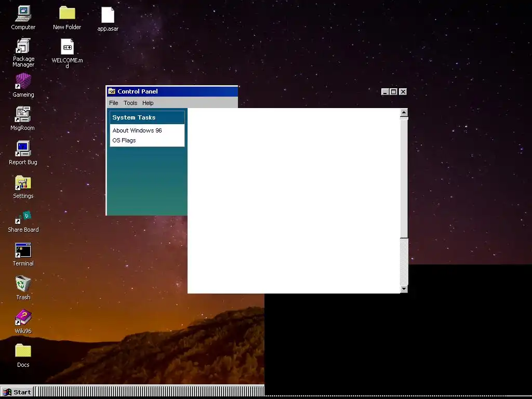Screen dimensions: 532x399
Task: Minimize the Control Panel window
Action: tap(385, 91)
